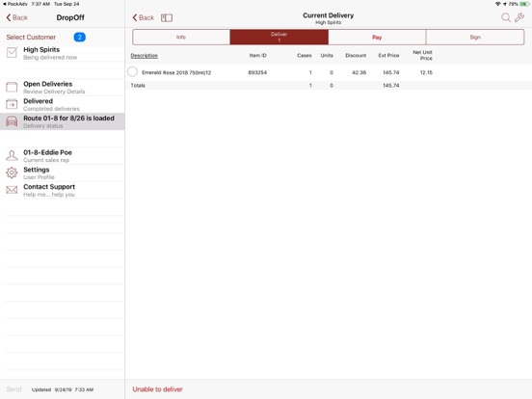Open the Contact Support row
This screenshot has height=399, width=532.
point(63,190)
